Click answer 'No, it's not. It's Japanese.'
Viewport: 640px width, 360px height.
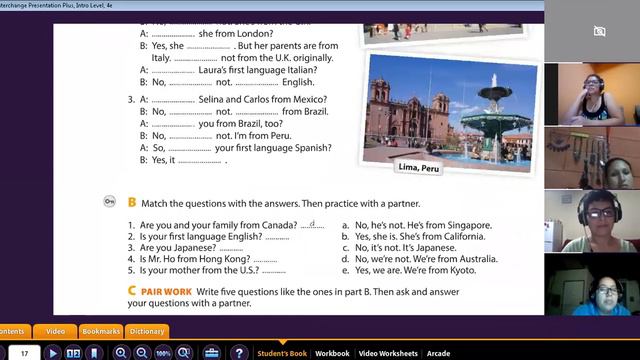[406, 248]
